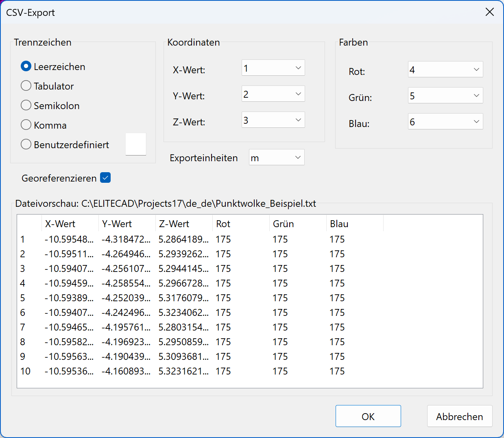This screenshot has height=438, width=504.
Task: Click the X-Wert column header in preview
Action: [x=70, y=224]
